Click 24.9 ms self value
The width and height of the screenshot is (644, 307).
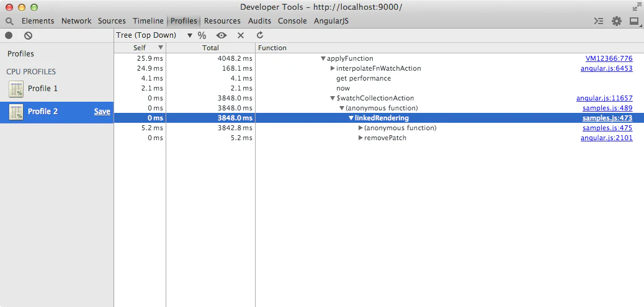[x=150, y=69]
